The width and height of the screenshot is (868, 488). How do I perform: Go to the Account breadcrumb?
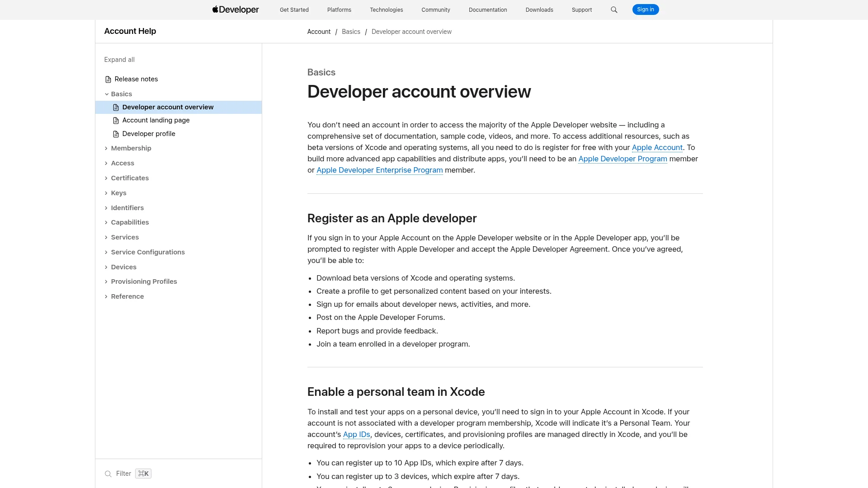click(x=319, y=32)
